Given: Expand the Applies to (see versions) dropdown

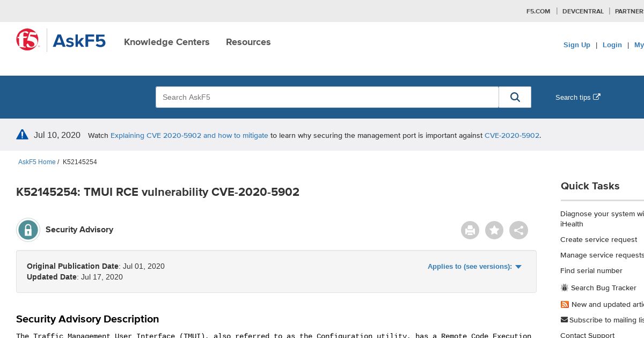Looking at the screenshot, I should point(474,266).
